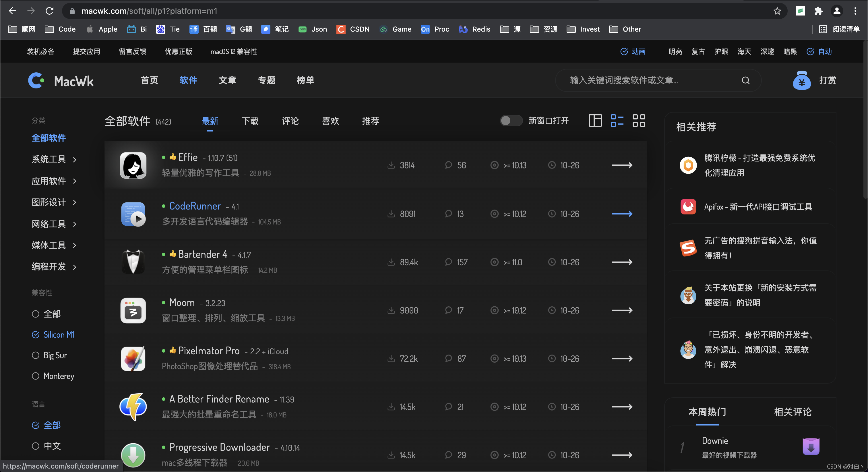Click the 打赏 money bag icon
This screenshot has height=472, width=868.
coord(802,81)
